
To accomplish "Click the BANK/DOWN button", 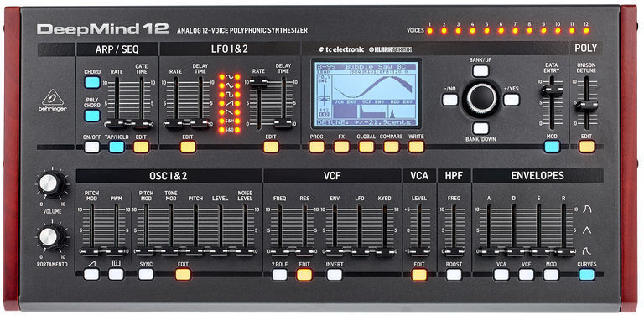I will point(480,128).
